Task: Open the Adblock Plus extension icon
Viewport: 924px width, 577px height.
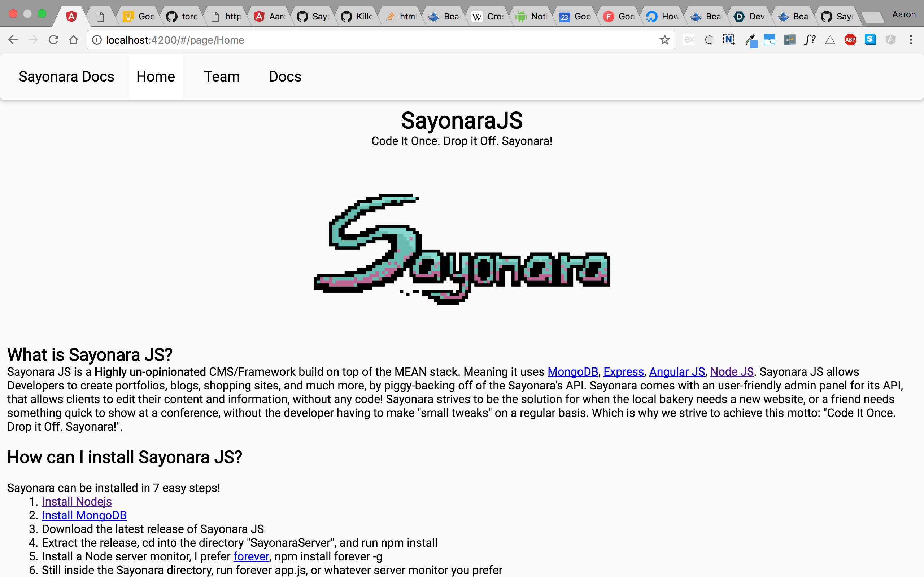Action: 850,40
